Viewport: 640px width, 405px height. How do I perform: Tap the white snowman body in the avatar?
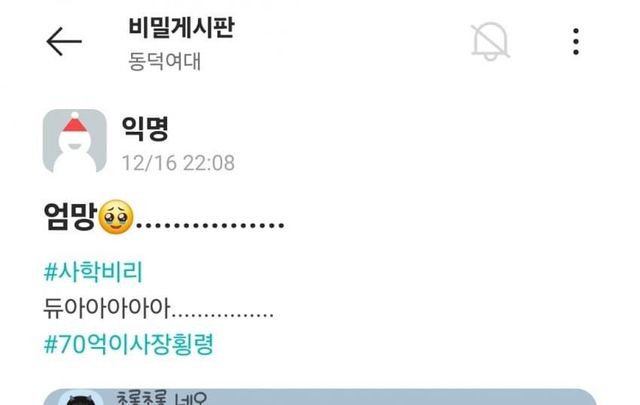pyautogui.click(x=75, y=157)
